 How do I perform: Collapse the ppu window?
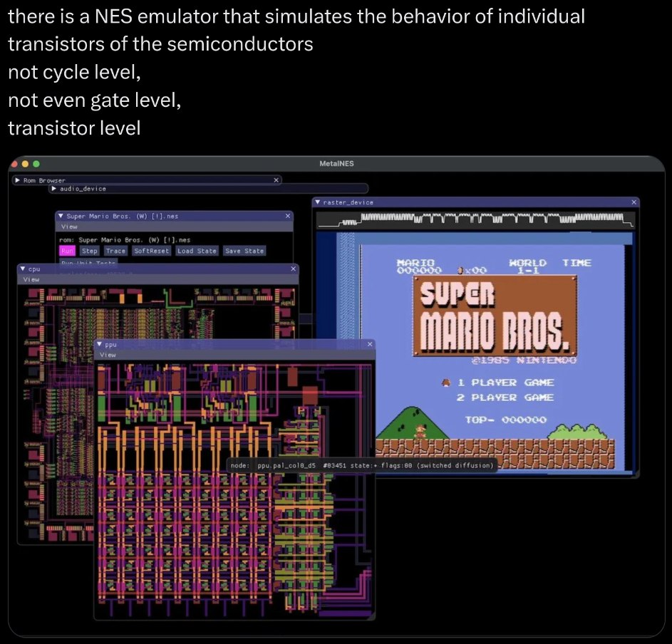pyautogui.click(x=100, y=345)
